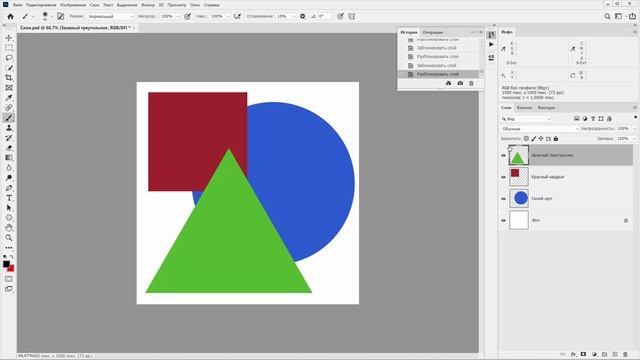
Task: Open the brush preset picker arrow
Action: pos(51,16)
